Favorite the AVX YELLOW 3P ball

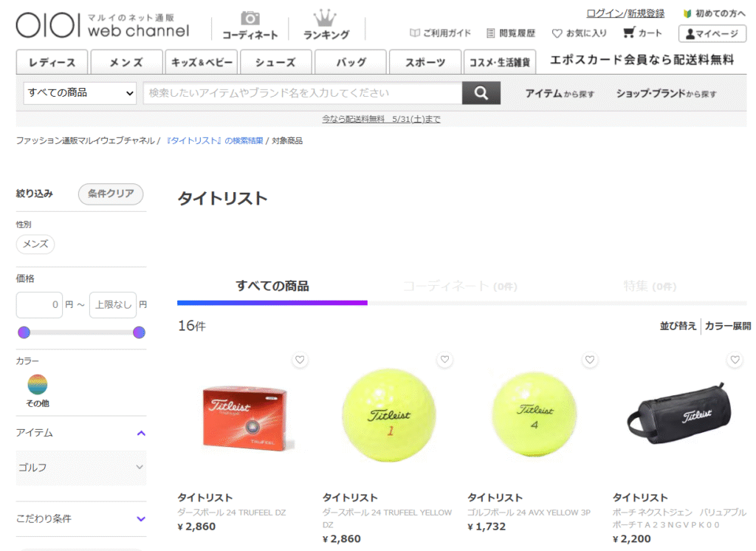(x=590, y=360)
